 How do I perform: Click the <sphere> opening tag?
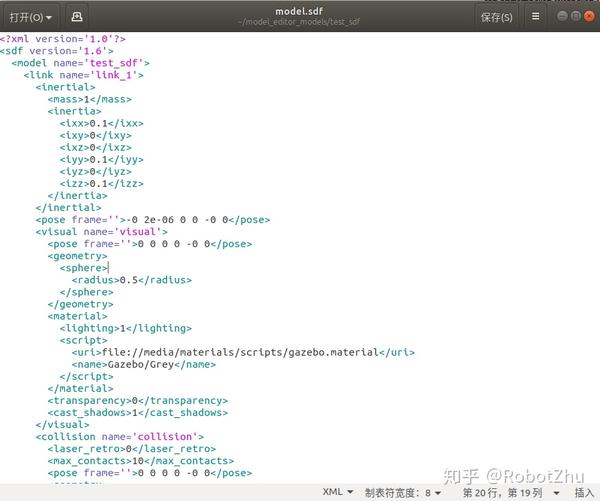(84, 268)
